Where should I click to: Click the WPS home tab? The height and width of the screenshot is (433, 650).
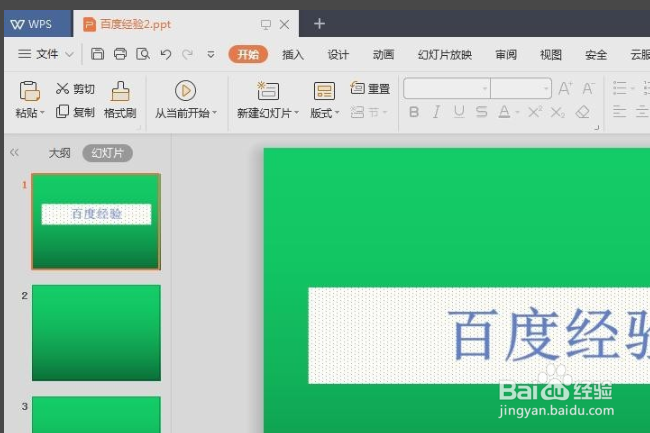click(x=38, y=24)
